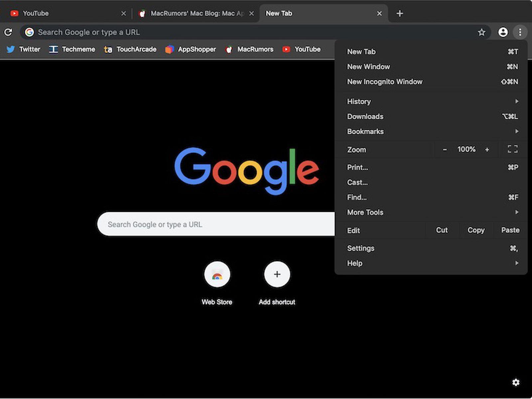Viewport: 532px width, 399px height.
Task: Close the MacRumors' Mac Blog tab
Action: click(252, 14)
